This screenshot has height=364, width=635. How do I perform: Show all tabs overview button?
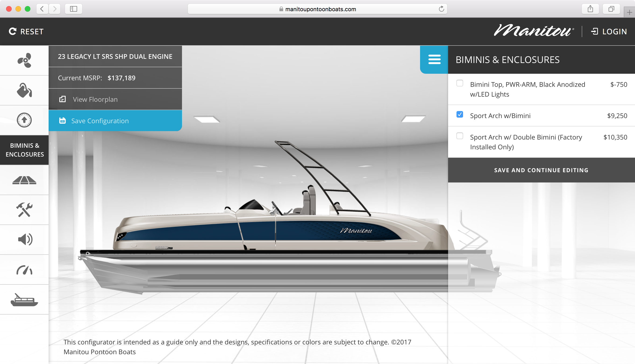tap(611, 9)
